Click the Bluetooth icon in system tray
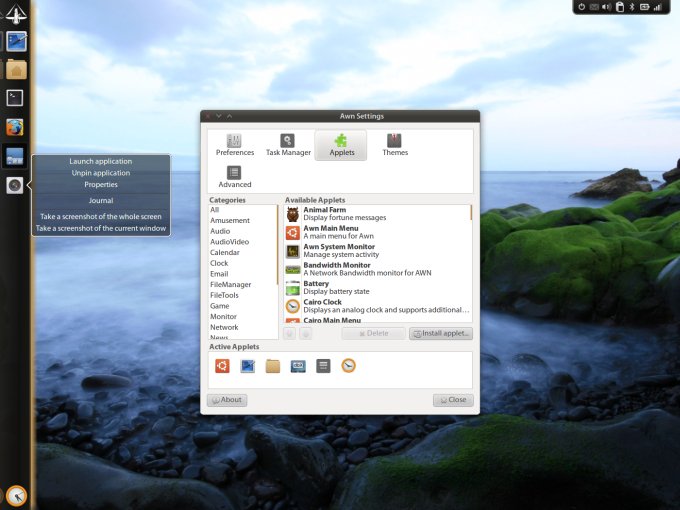 point(632,8)
